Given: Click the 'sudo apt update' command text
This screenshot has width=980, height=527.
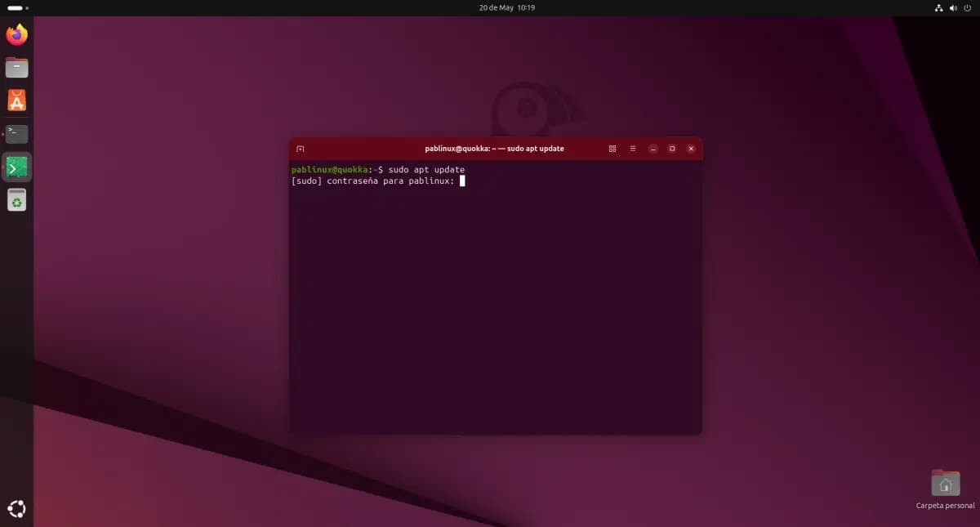Looking at the screenshot, I should point(426,170).
